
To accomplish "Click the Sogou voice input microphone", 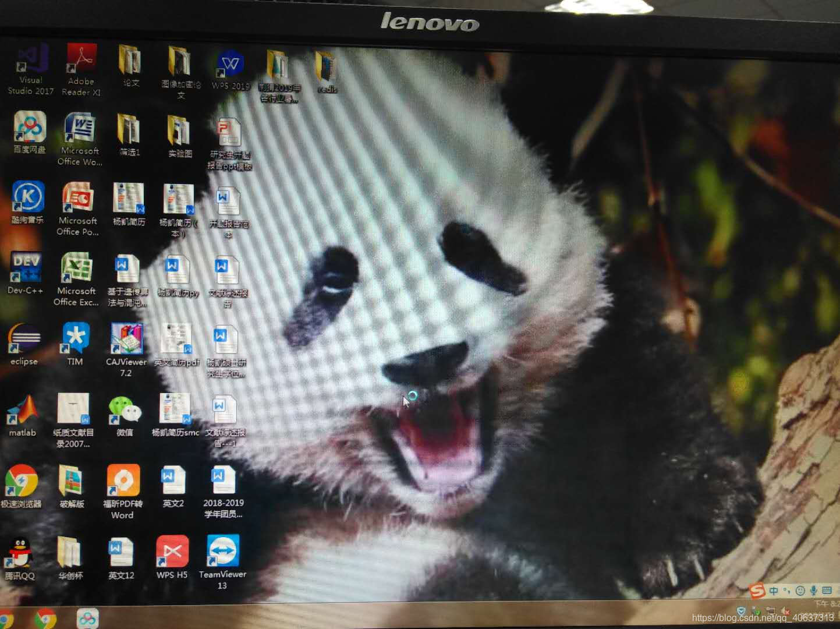I will (x=813, y=591).
